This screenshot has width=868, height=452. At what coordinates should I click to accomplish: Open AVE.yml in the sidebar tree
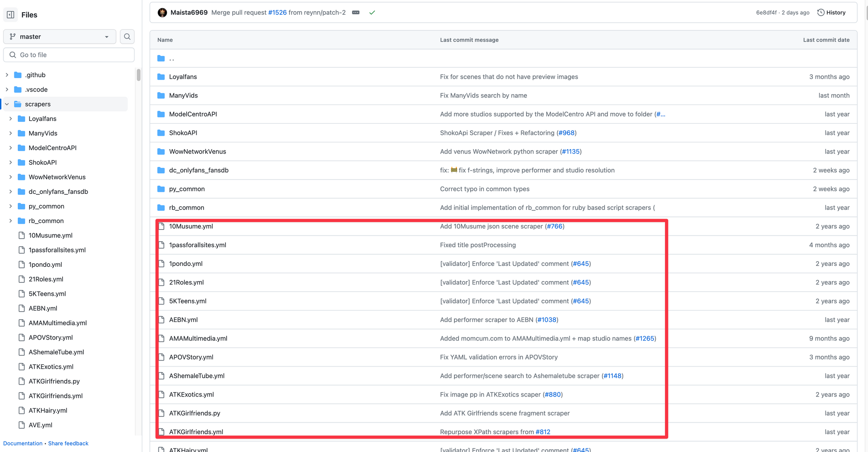pos(40,426)
